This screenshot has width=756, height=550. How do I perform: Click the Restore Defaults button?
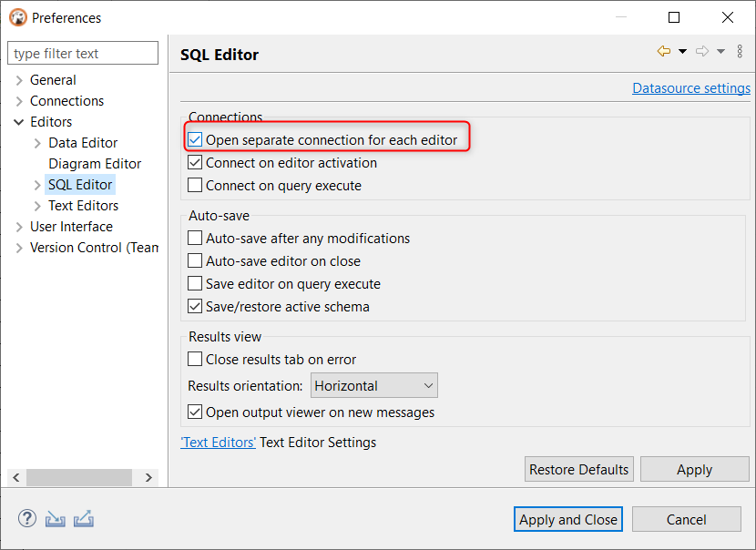click(x=579, y=469)
